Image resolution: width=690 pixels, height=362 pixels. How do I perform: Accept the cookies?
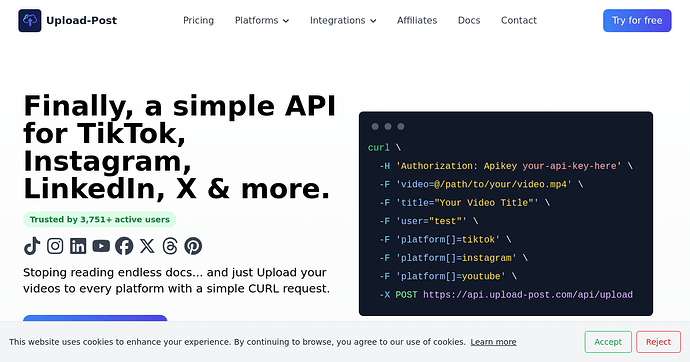click(x=608, y=342)
